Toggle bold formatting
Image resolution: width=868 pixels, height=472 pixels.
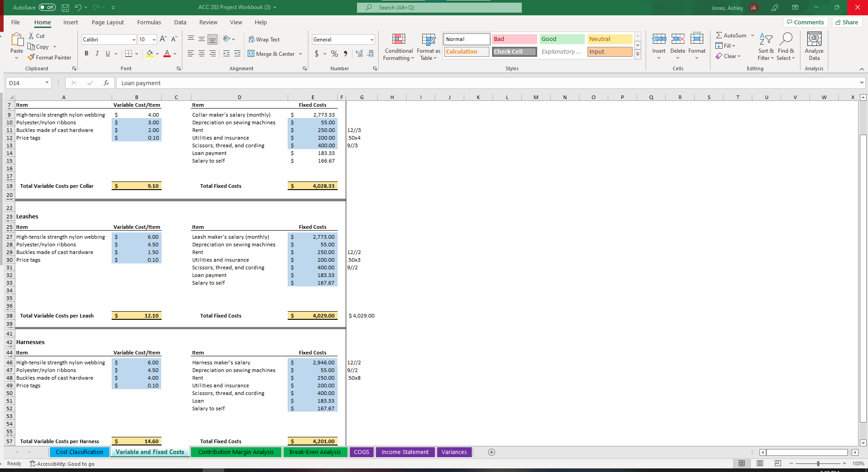86,53
